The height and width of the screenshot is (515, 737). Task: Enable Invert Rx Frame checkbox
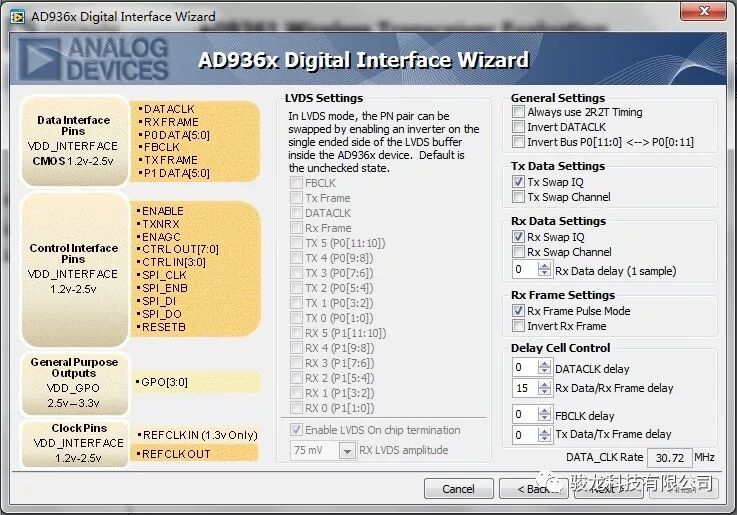pos(518,326)
